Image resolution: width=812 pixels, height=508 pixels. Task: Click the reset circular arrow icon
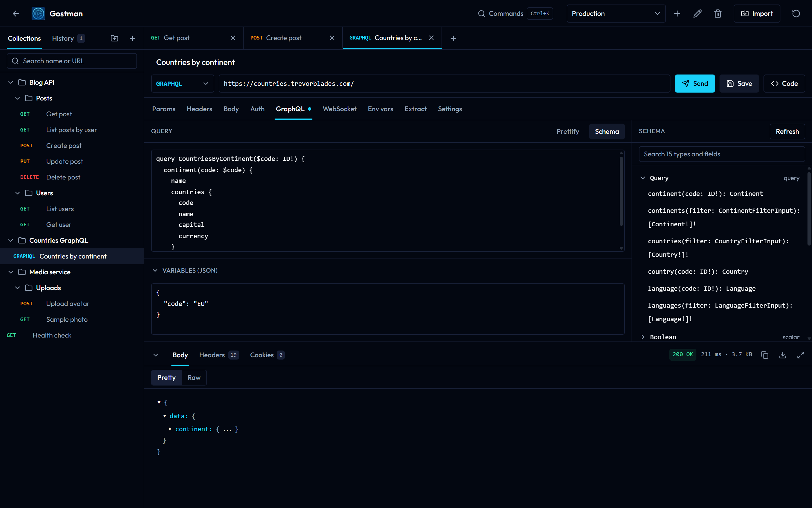pyautogui.click(x=796, y=14)
